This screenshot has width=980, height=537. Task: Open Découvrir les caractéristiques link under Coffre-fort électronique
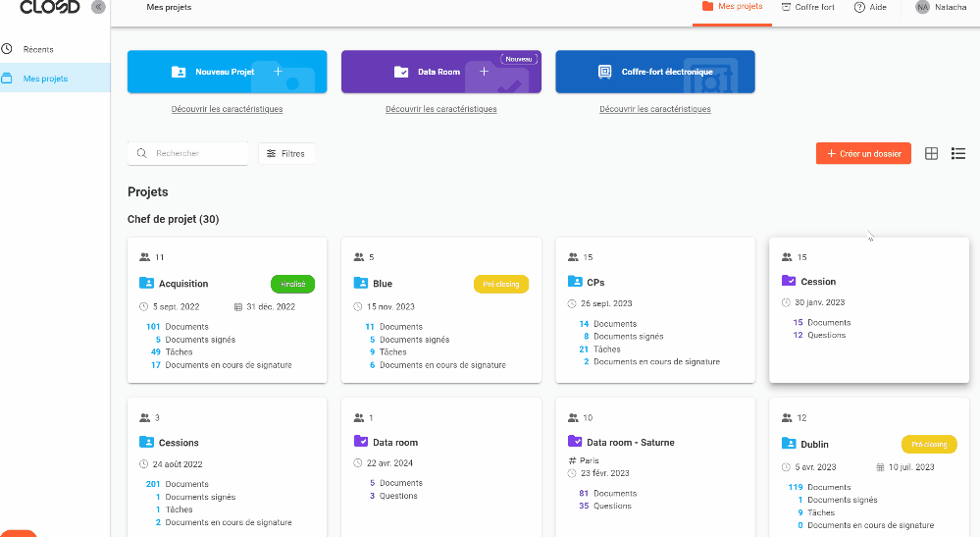[x=655, y=109]
